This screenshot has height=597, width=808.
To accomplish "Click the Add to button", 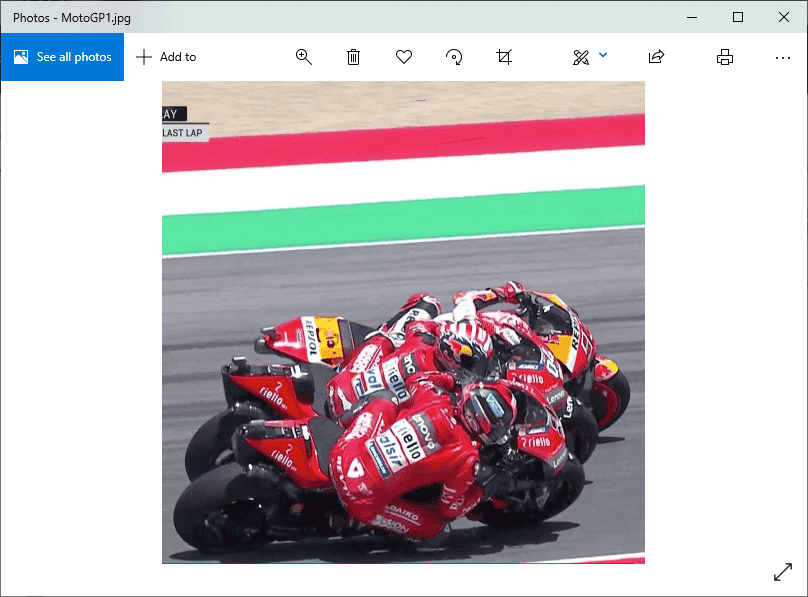I will point(166,57).
